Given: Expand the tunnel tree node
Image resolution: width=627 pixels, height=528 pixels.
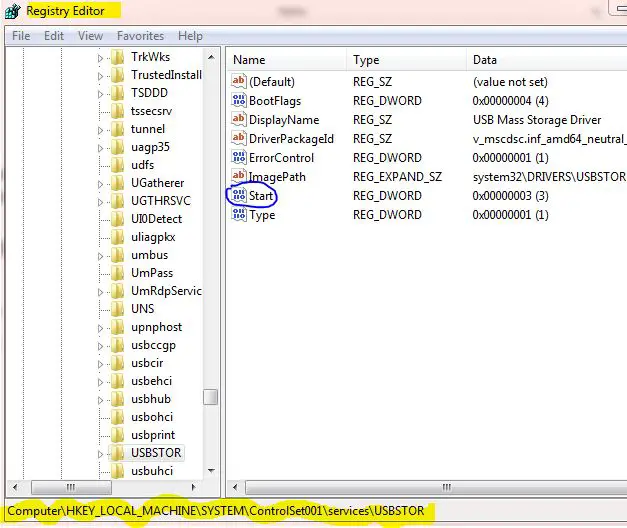Looking at the screenshot, I should click(100, 130).
